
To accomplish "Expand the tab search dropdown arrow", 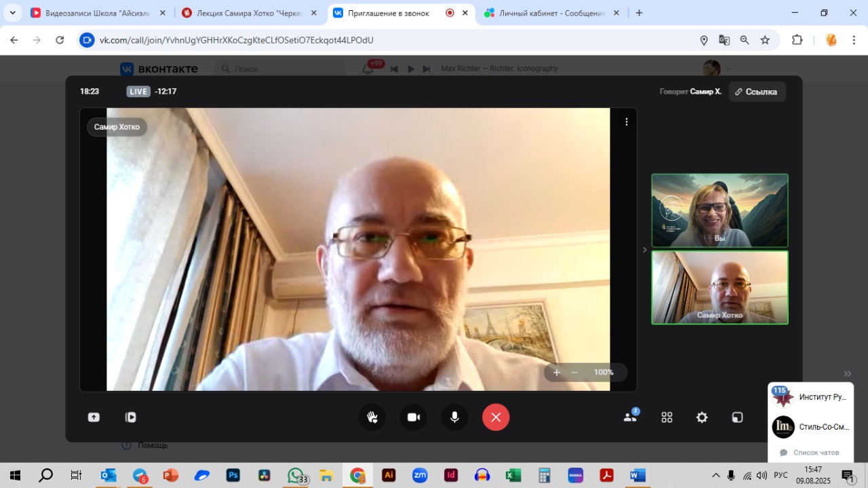I will point(12,13).
